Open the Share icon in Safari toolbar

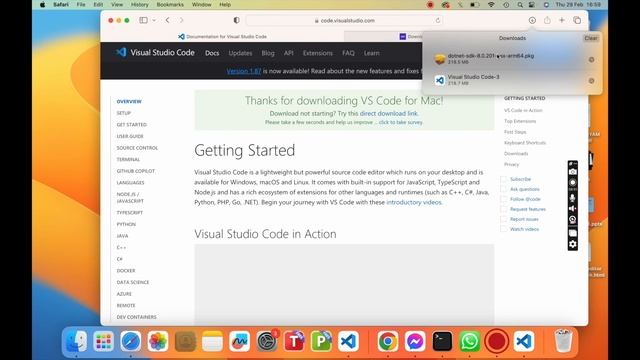pyautogui.click(x=547, y=20)
